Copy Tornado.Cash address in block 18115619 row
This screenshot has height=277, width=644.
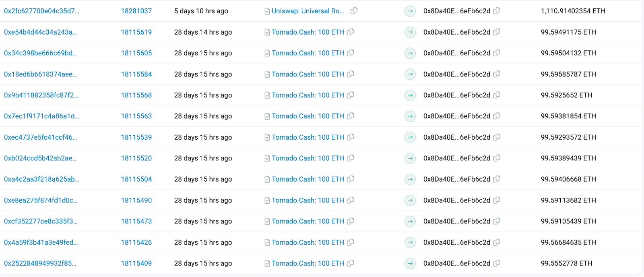[x=351, y=32]
